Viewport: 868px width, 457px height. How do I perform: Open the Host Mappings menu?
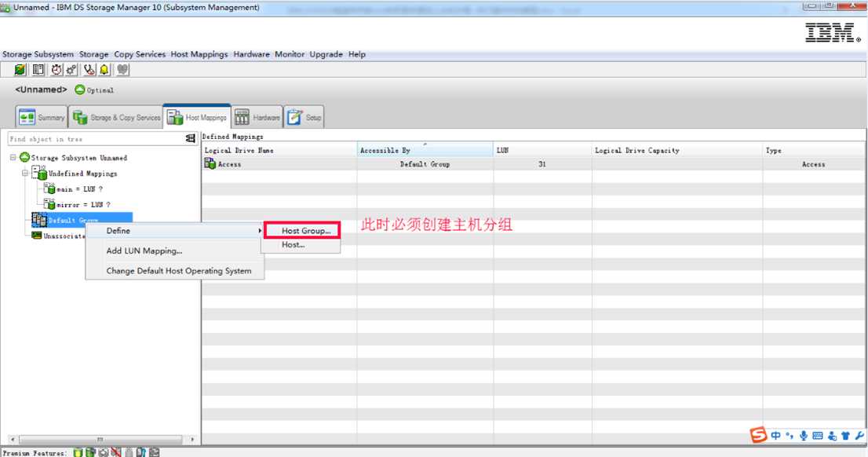click(199, 54)
